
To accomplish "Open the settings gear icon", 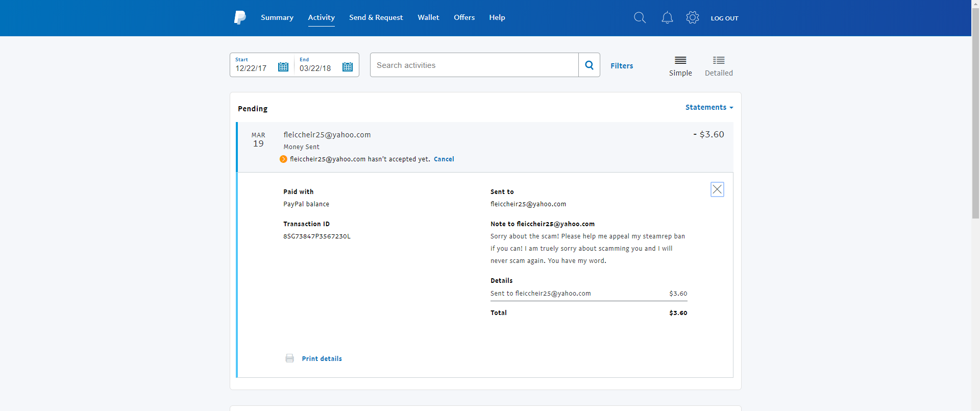I will pos(693,17).
